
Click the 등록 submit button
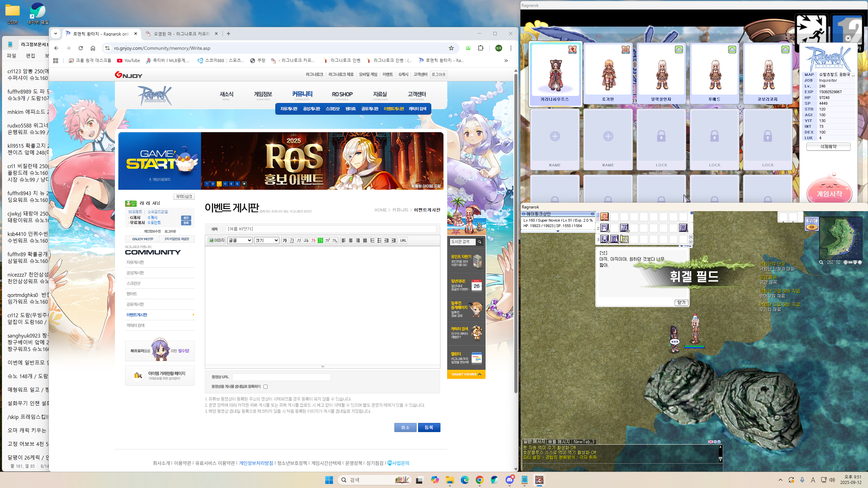click(429, 427)
